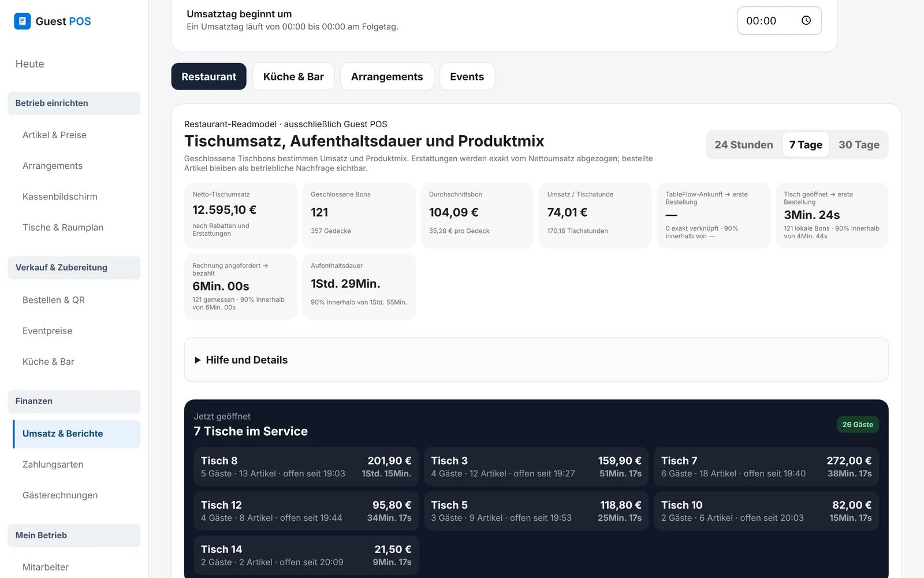Switch to the Events tab
Viewport: 924px width, 578px height.
coord(467,77)
